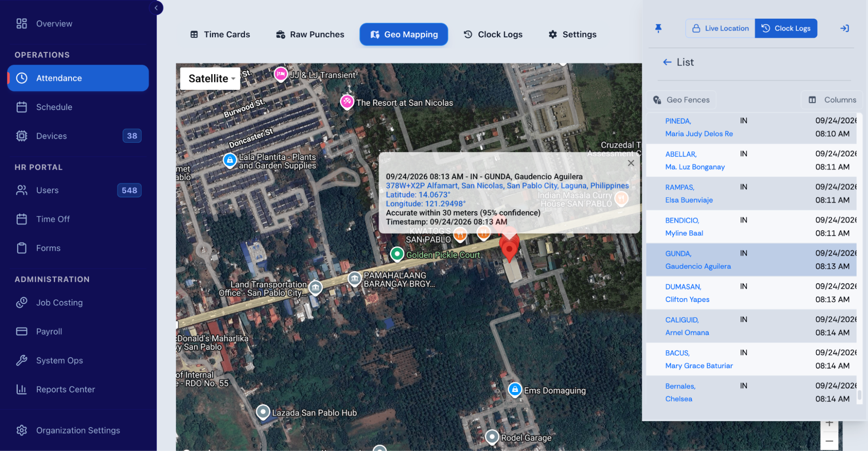Screen dimensions: 868x451
Task: Open the Users list
Action: tap(78, 190)
